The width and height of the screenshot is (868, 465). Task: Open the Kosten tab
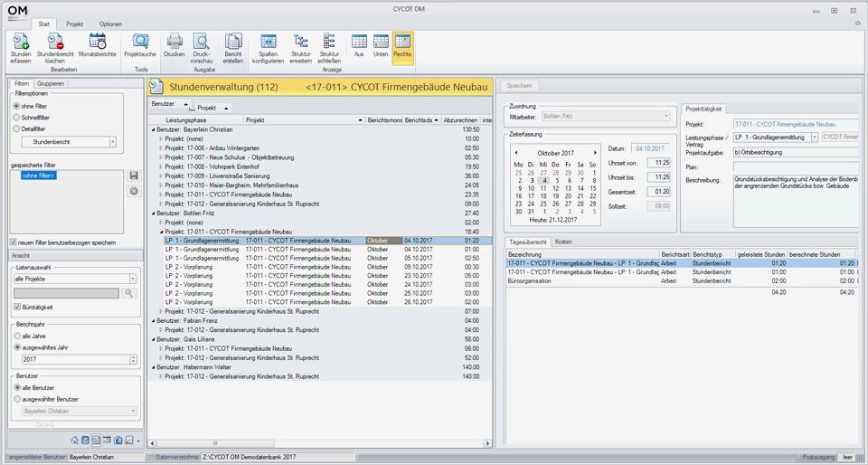click(x=563, y=242)
